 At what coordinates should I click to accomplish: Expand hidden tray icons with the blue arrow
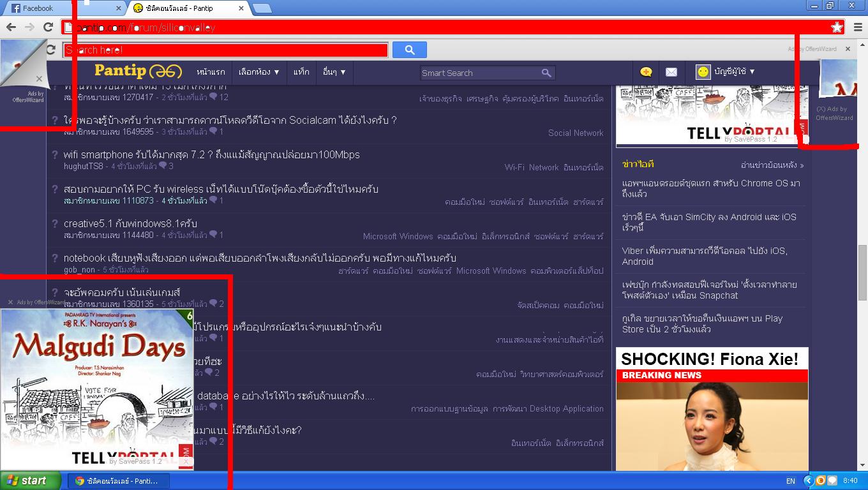[809, 480]
